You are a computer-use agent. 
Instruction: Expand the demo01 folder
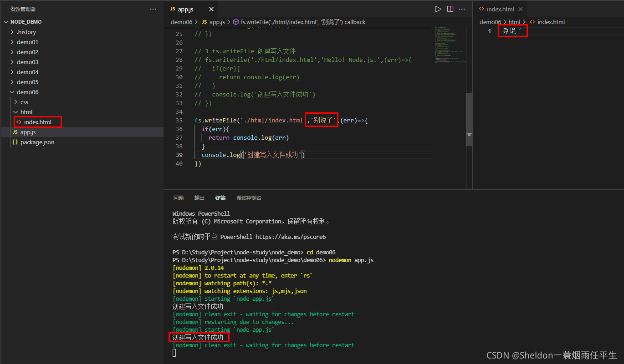pyautogui.click(x=27, y=42)
